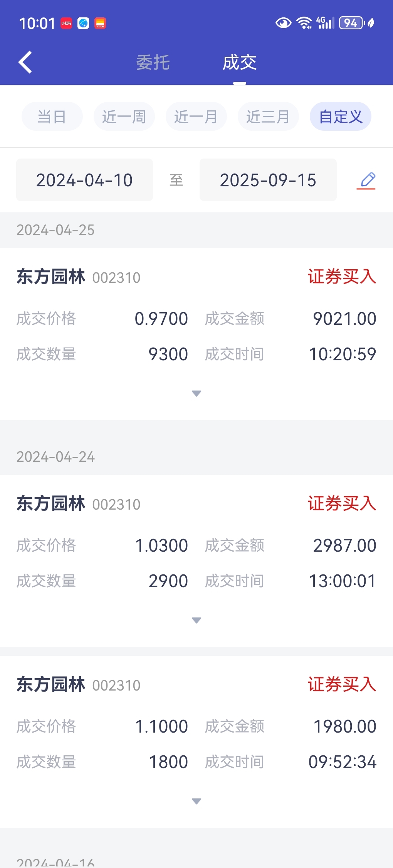The height and width of the screenshot is (868, 393).
Task: Select the 近三月 filter chip
Action: pyautogui.click(x=268, y=117)
